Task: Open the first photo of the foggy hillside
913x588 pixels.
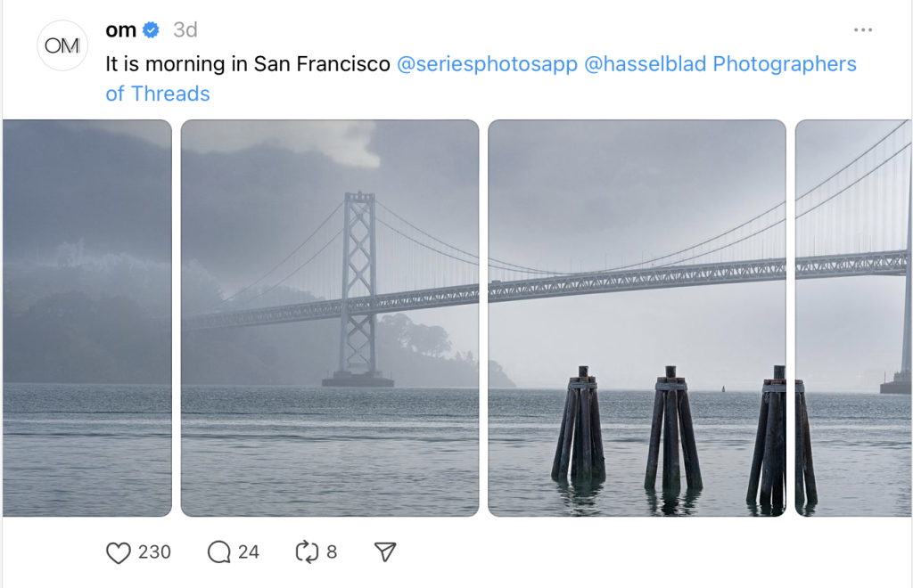Action: pyautogui.click(x=87, y=318)
